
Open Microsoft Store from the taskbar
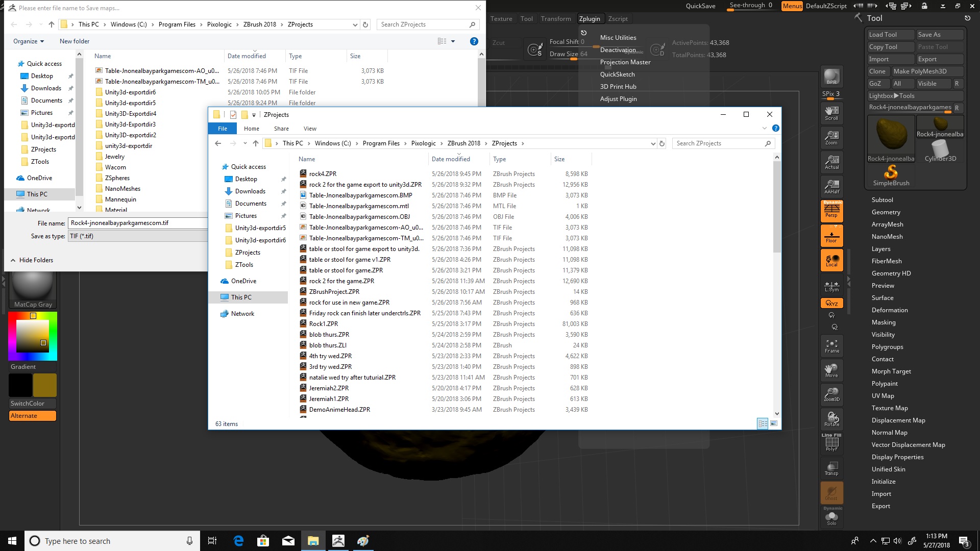coord(263,541)
